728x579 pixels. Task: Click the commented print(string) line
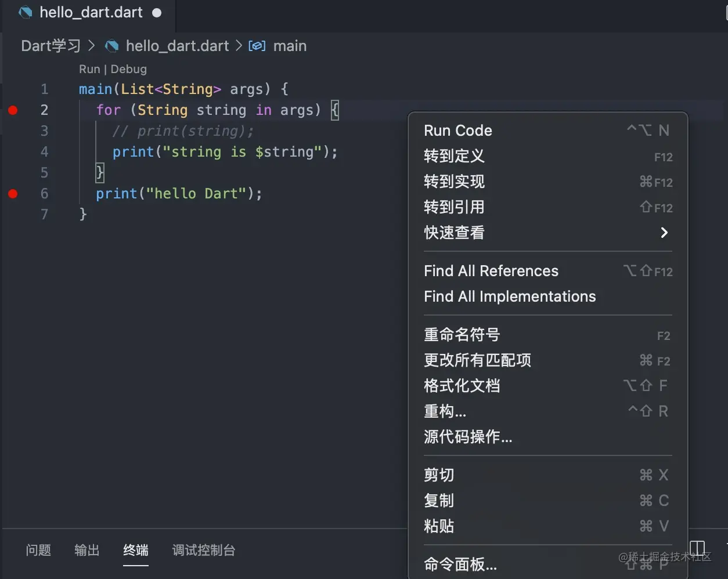183,131
